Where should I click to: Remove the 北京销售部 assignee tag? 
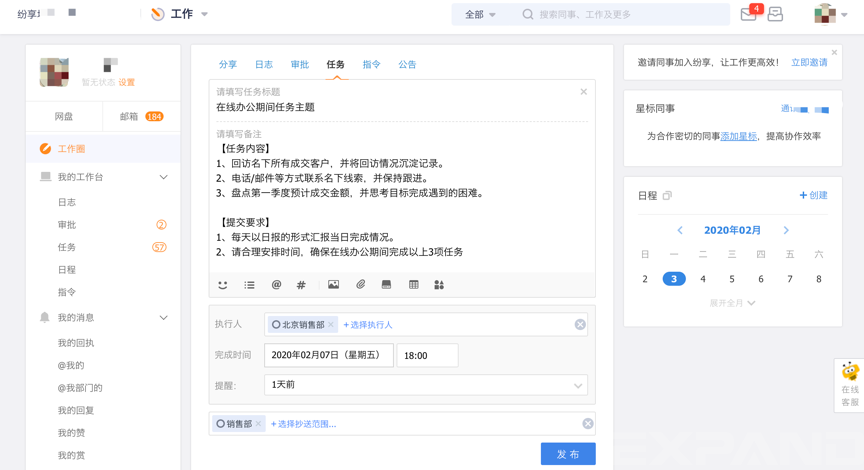point(331,325)
